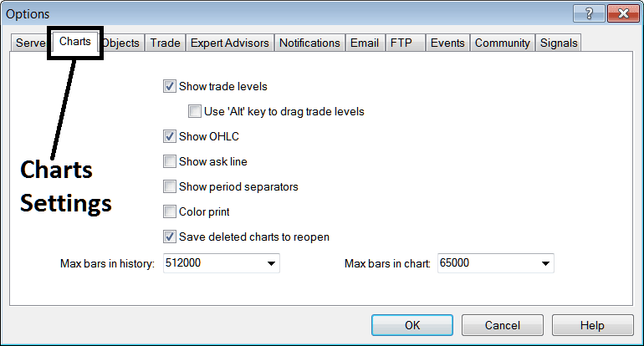Disable Save deleted charts to reopen
This screenshot has width=644, height=346.
171,237
